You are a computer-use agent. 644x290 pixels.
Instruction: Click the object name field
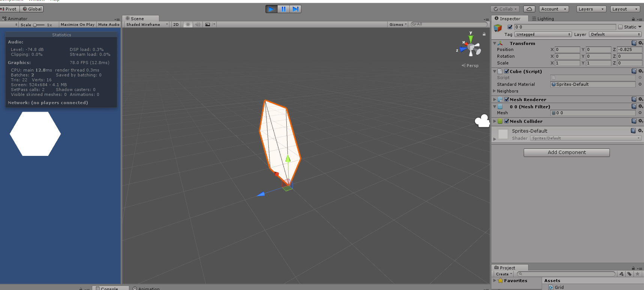(565, 27)
